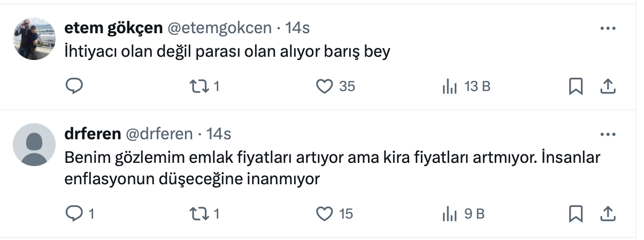View analytics on drferen's tweet
This screenshot has height=240, width=644.
click(448, 214)
